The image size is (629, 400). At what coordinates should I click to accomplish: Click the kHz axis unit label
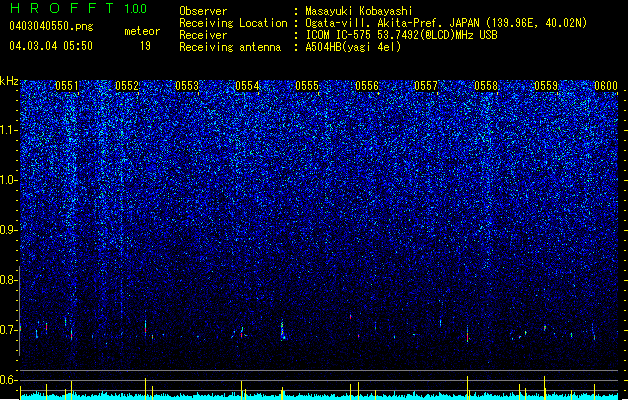9,81
